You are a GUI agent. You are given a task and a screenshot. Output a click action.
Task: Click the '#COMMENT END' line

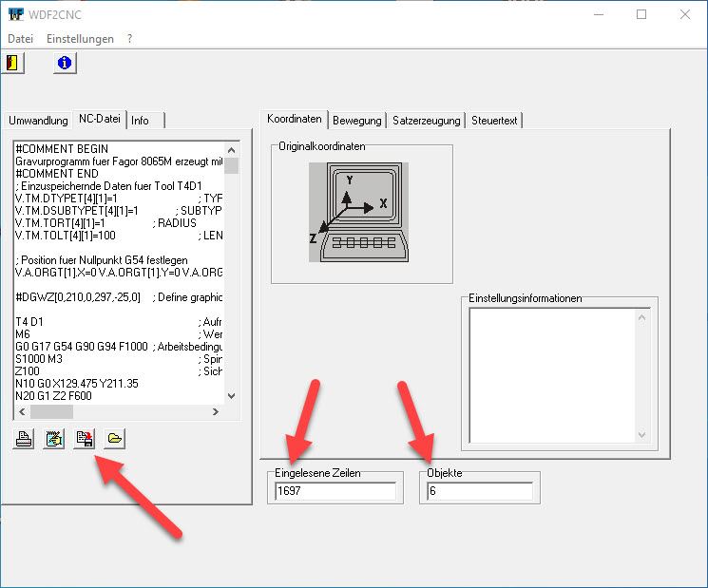[x=57, y=174]
